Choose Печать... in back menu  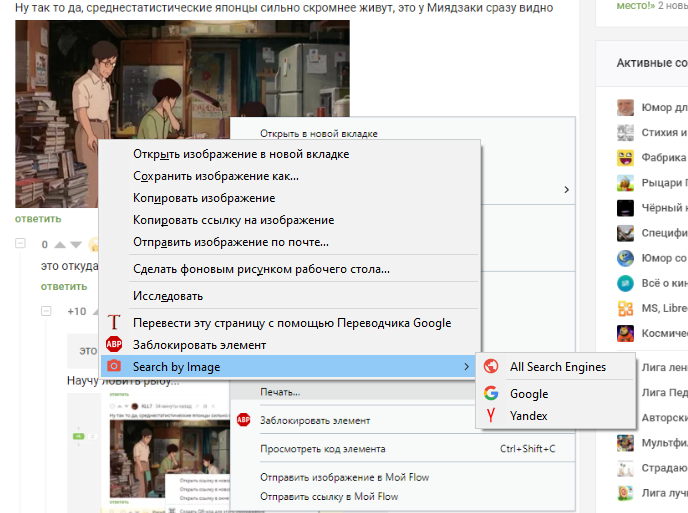click(280, 392)
